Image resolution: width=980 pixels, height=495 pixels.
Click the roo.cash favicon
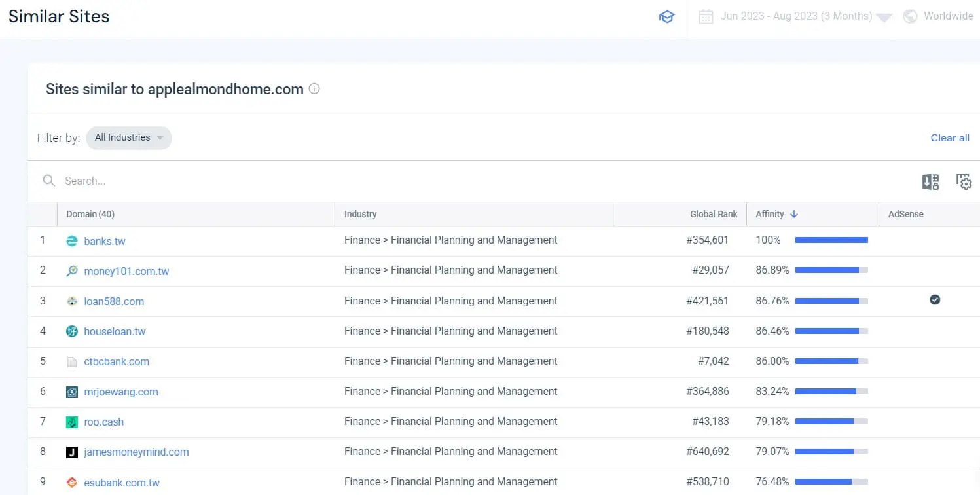tap(72, 422)
